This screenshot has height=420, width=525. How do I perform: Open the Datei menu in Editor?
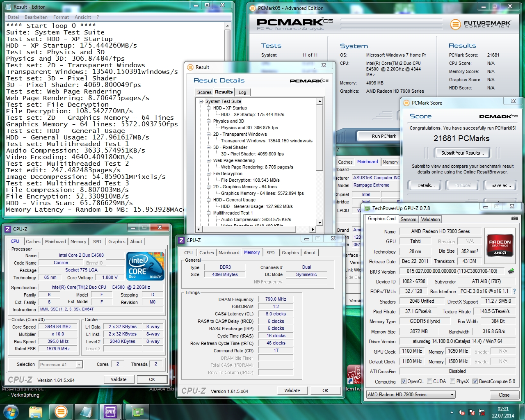point(13,17)
